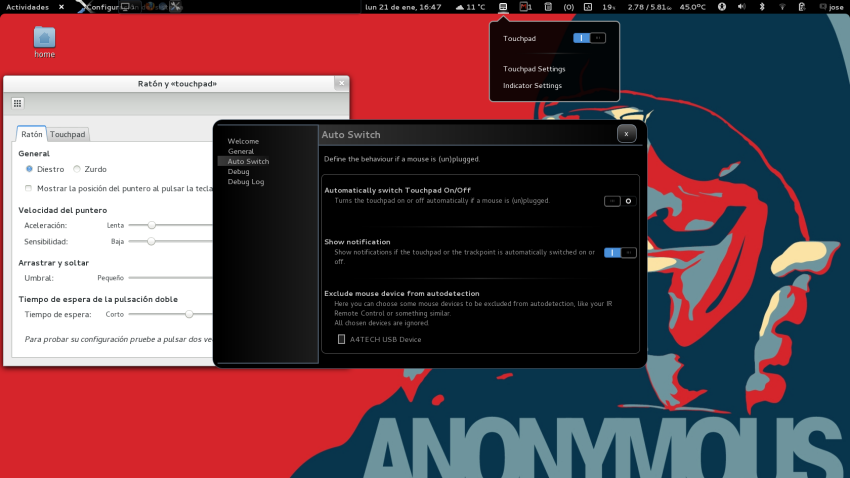Switch to the Ratón tab

[31, 134]
